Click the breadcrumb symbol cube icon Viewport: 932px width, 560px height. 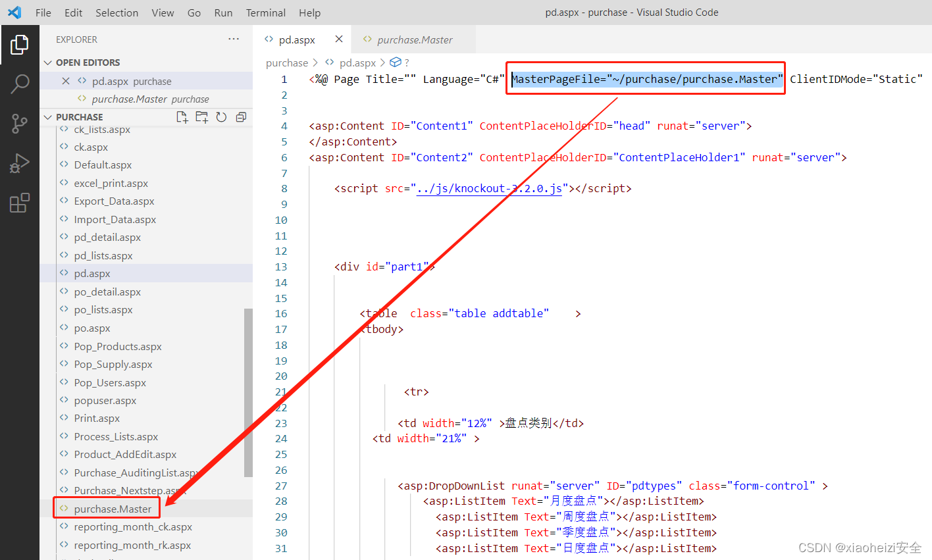396,63
